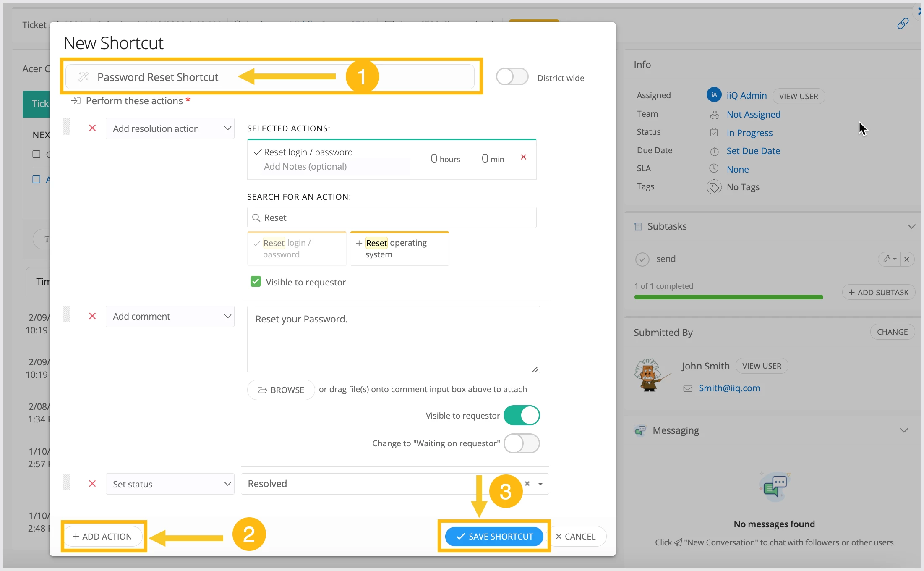Open the Set status dropdown
Image resolution: width=924 pixels, height=571 pixels.
point(170,484)
